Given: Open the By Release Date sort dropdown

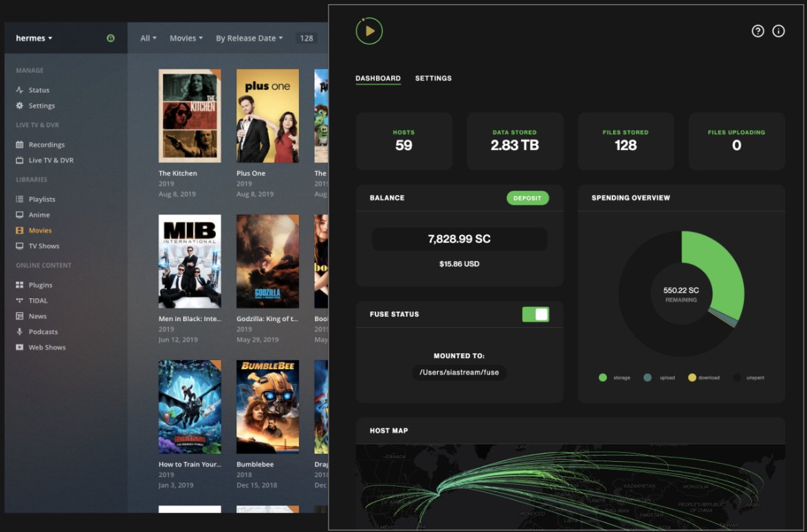Looking at the screenshot, I should [249, 38].
